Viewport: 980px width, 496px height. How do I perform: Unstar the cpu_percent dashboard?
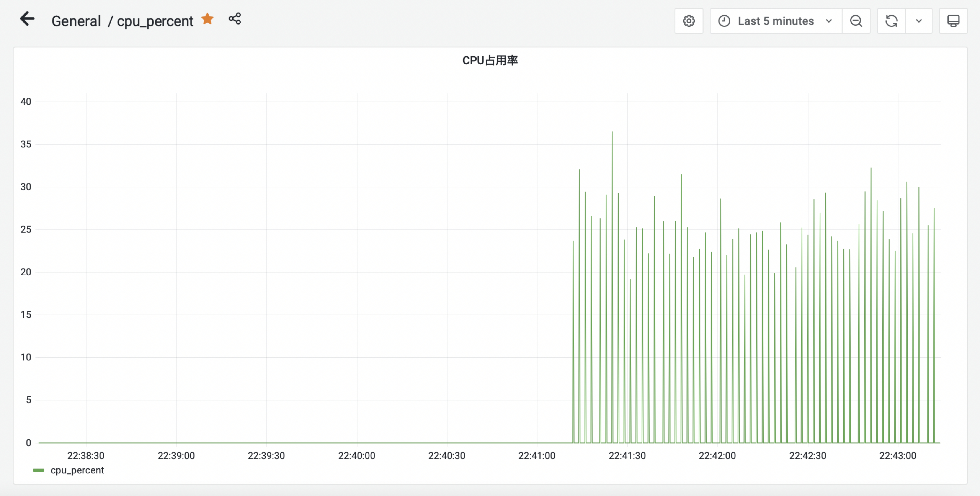pos(208,19)
